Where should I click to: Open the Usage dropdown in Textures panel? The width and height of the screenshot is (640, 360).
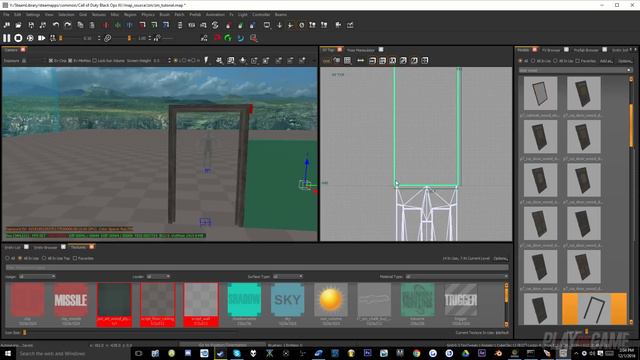37,276
